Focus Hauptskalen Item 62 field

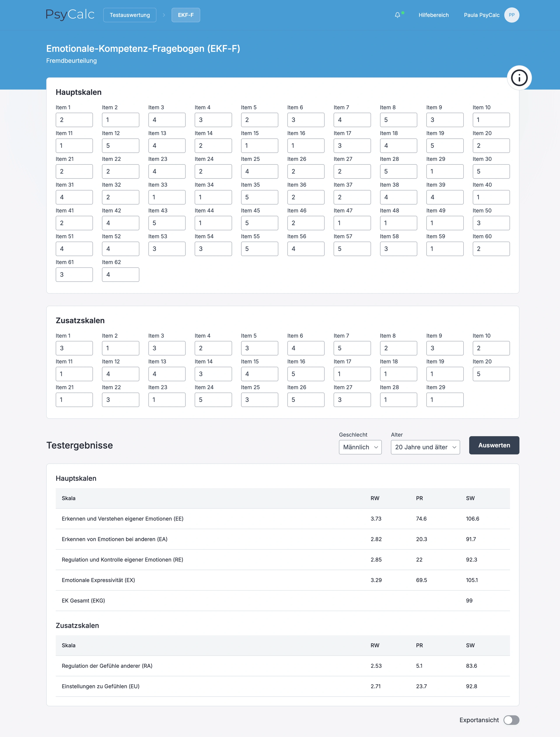point(121,274)
